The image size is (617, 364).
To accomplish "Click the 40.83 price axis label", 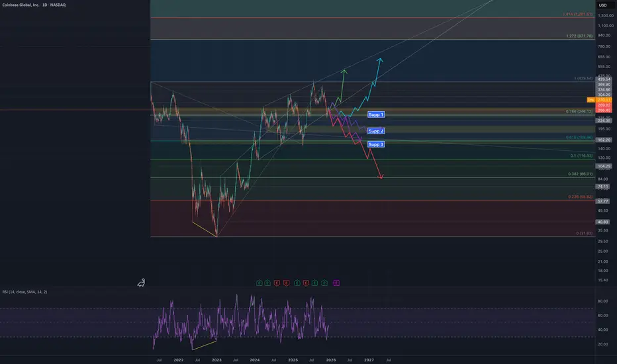I will [x=603, y=222].
